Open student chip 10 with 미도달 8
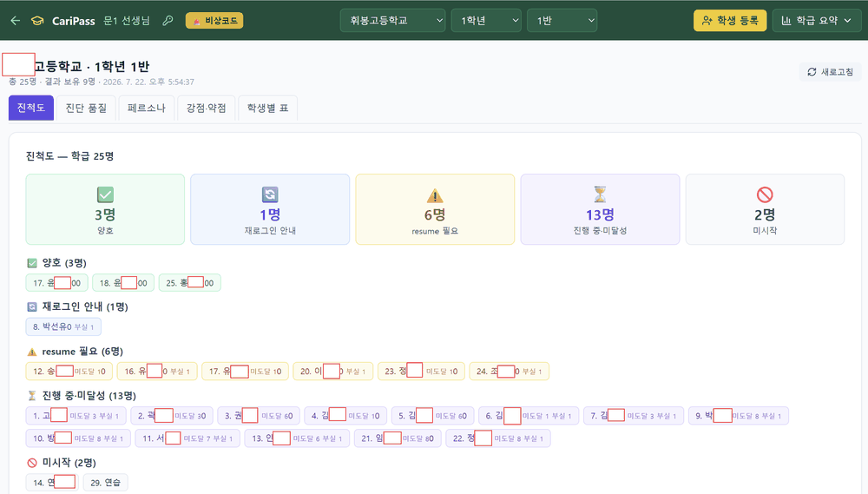 point(78,438)
